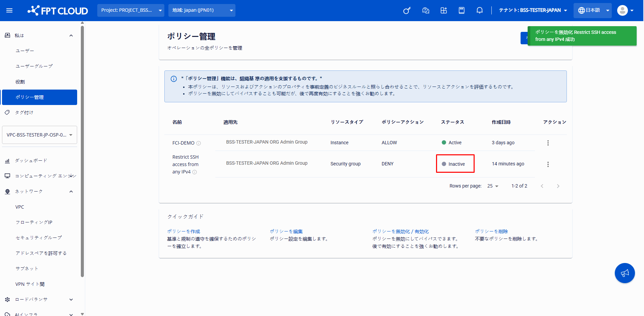The height and width of the screenshot is (316, 644).
Task: Expand the ロードバランサ sidebar section
Action: tap(71, 300)
